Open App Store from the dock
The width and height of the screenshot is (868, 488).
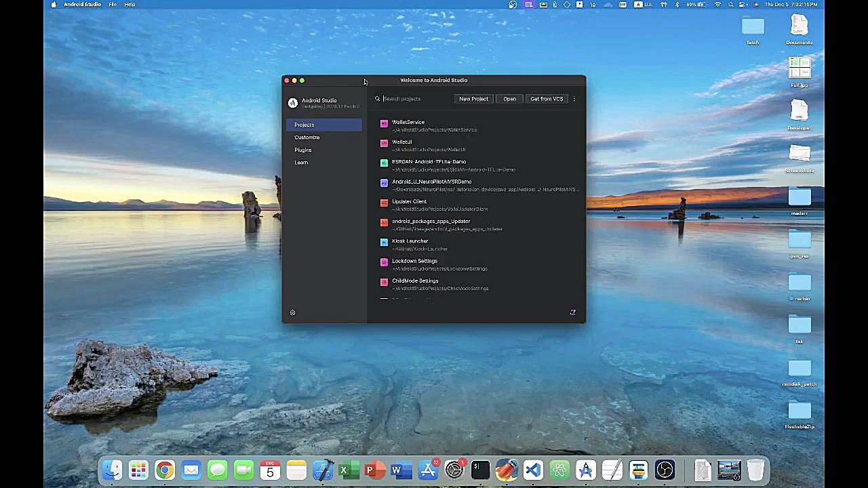tap(428, 470)
